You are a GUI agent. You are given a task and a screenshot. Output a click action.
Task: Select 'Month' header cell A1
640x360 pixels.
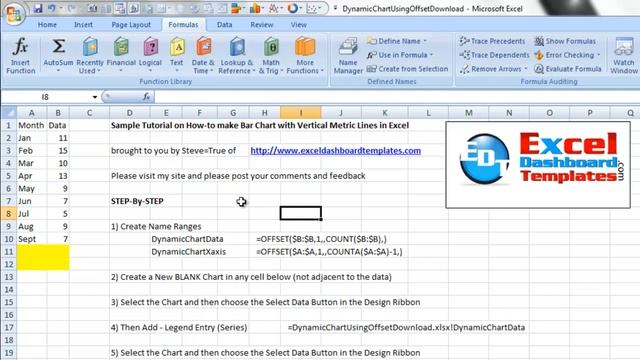31,125
